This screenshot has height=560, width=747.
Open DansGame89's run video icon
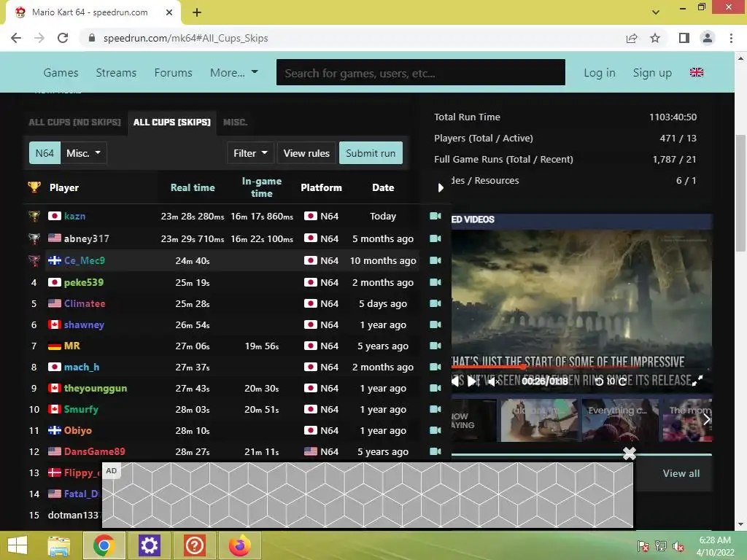pos(435,451)
